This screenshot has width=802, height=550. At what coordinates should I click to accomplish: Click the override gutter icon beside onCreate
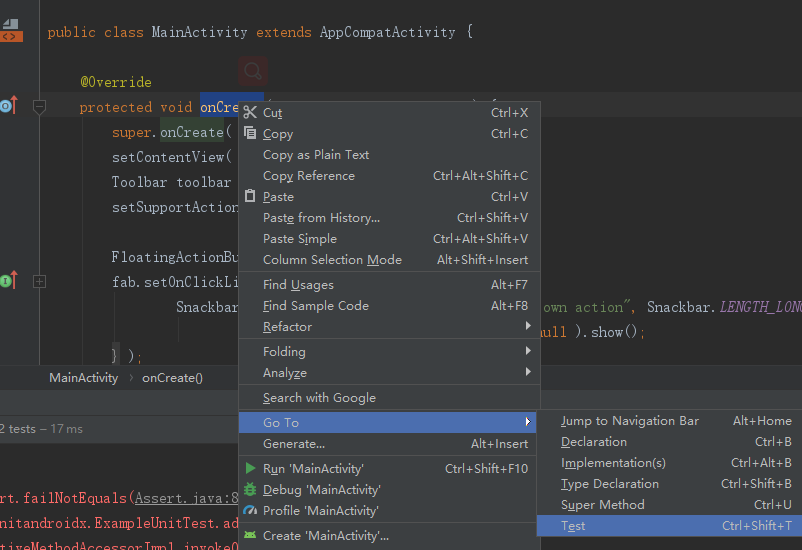pyautogui.click(x=7, y=106)
